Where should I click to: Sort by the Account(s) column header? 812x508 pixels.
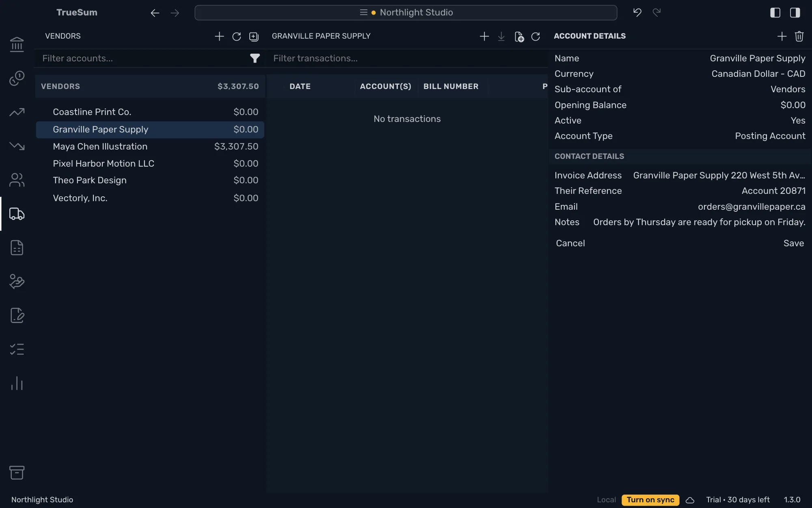coord(386,87)
